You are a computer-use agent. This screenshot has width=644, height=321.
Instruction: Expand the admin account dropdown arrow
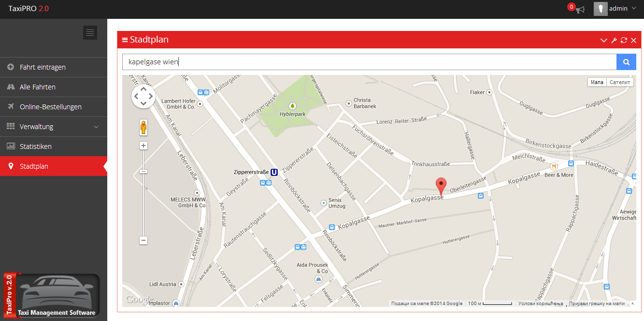tap(634, 8)
